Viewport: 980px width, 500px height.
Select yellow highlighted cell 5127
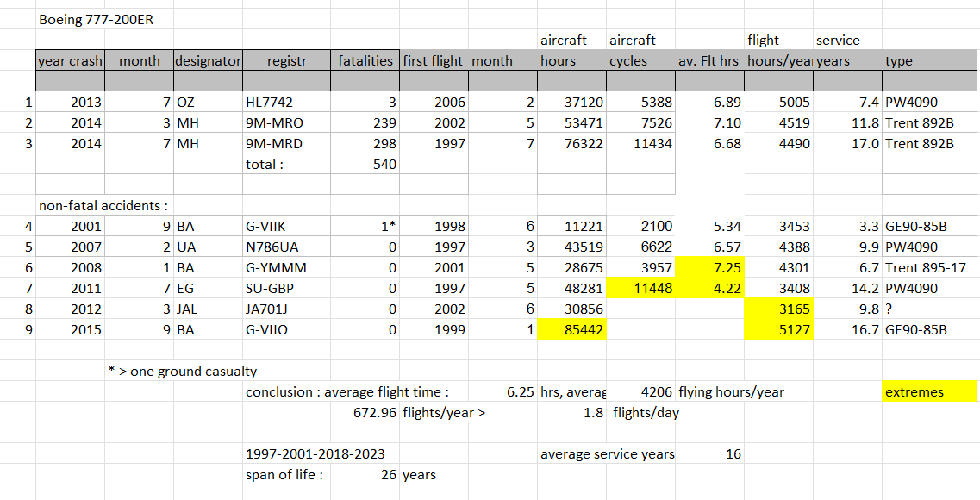point(778,328)
